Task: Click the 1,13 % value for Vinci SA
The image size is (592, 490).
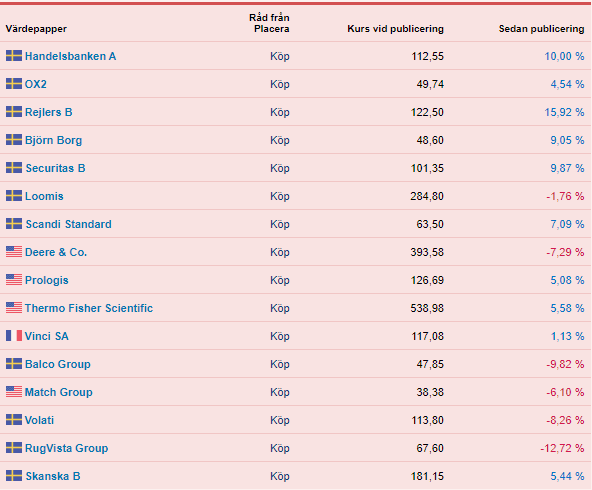Action: point(567,336)
